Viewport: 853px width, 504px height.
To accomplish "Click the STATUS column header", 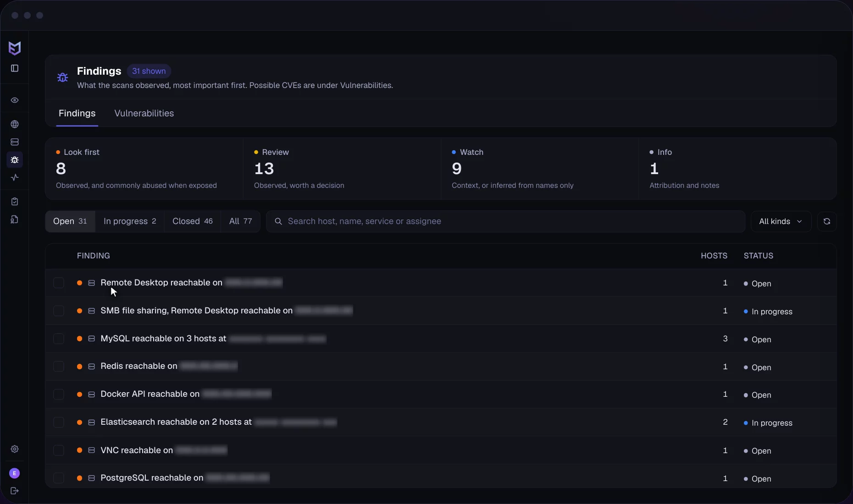I will point(759,256).
